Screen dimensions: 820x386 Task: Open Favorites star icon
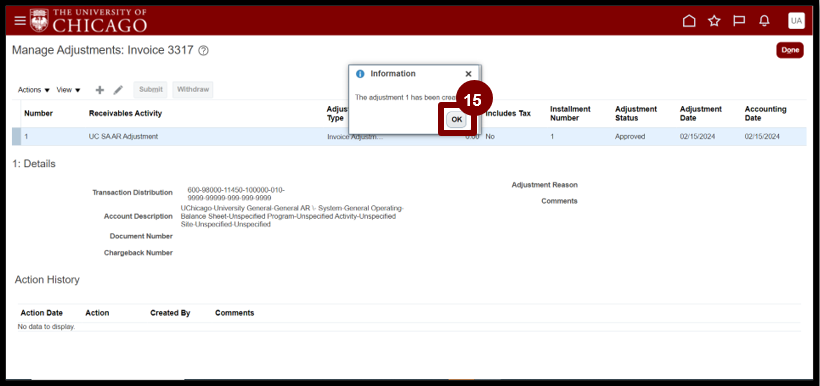pos(714,21)
